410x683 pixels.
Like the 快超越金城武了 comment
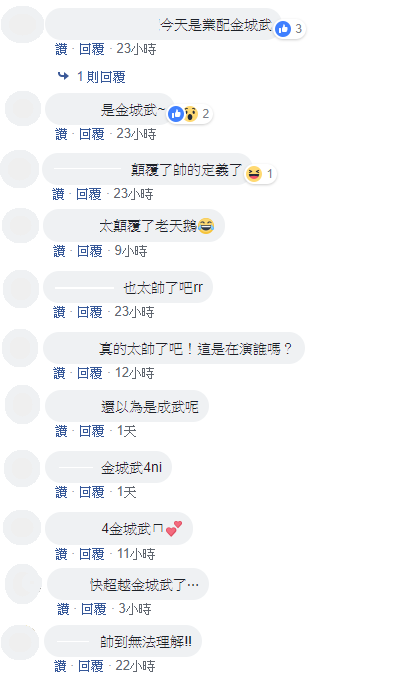pyautogui.click(x=63, y=609)
